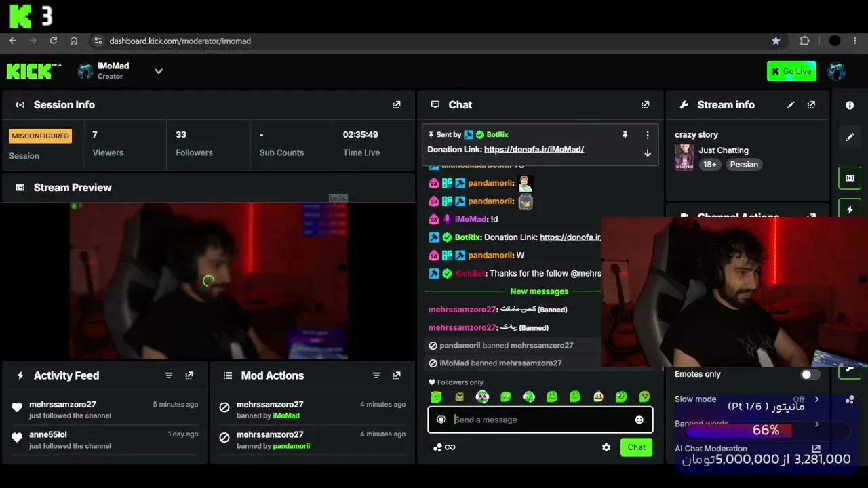The width and height of the screenshot is (868, 488).
Task: Click iMoMad's "!d" chat message
Action: [463, 219]
